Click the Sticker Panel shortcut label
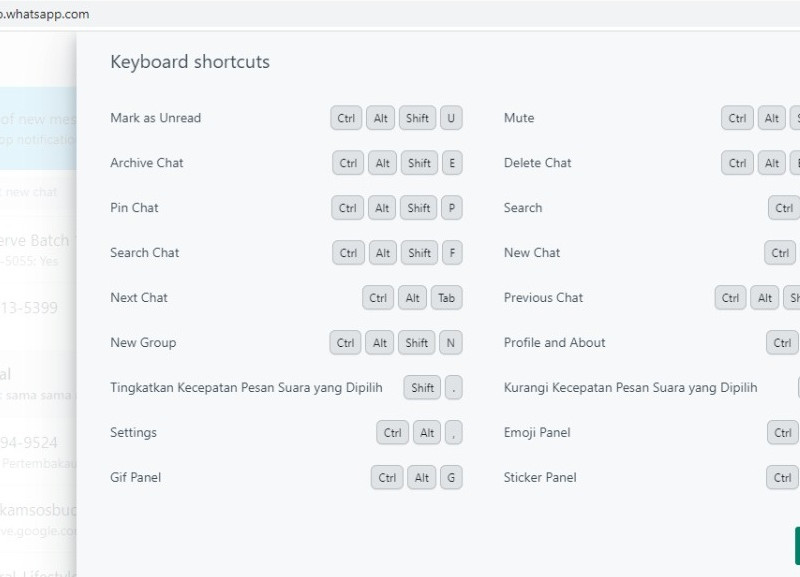800x577 pixels. click(x=540, y=478)
